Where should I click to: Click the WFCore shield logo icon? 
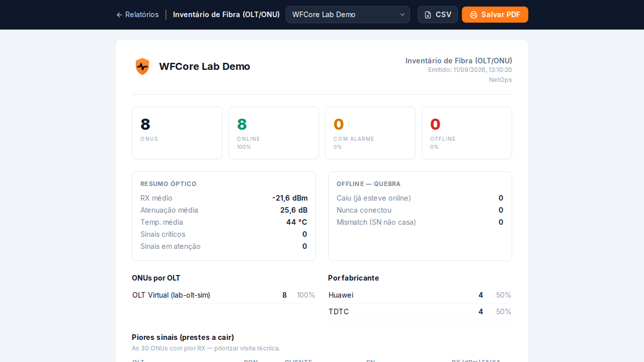pyautogui.click(x=142, y=66)
